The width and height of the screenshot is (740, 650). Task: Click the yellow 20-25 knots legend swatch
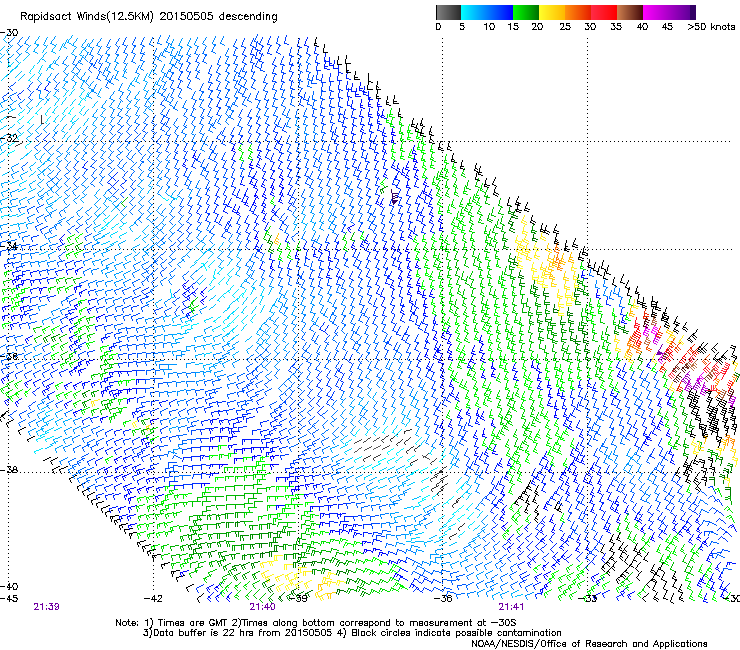click(x=552, y=12)
